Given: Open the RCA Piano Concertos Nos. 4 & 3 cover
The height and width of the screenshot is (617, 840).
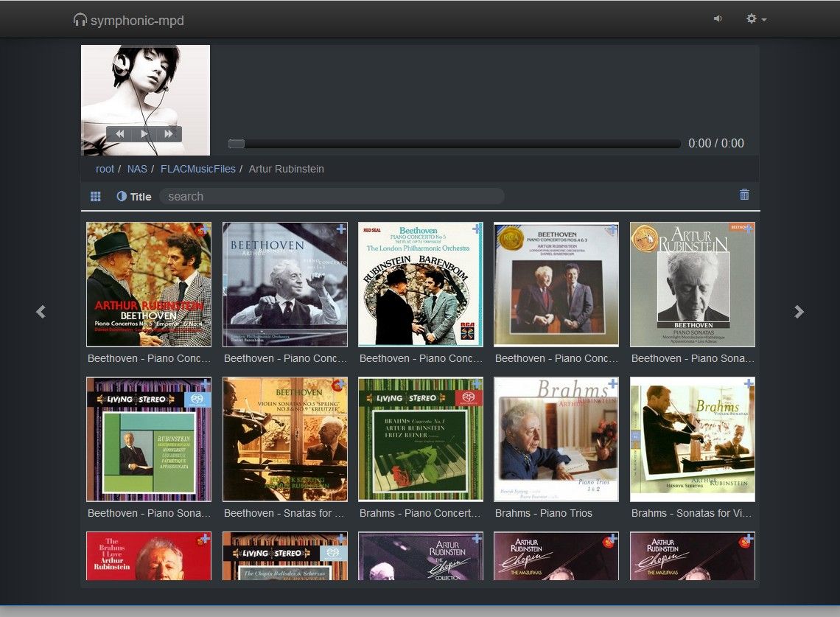Looking at the screenshot, I should click(556, 284).
